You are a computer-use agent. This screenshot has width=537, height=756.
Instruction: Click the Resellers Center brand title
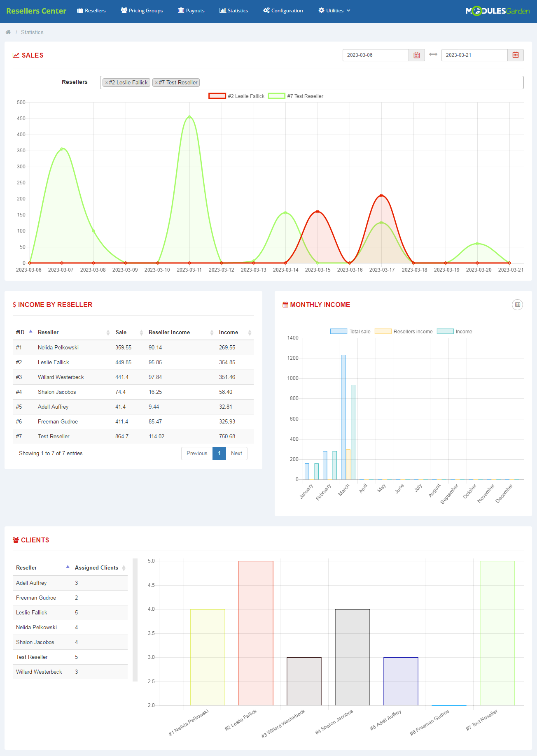36,11
